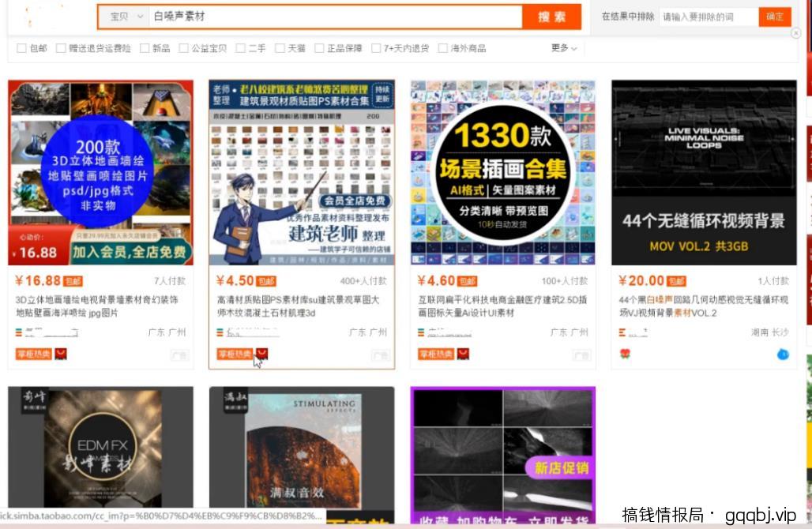
Task: Click the seller credit bars icon beside first shop name
Action: (x=20, y=332)
